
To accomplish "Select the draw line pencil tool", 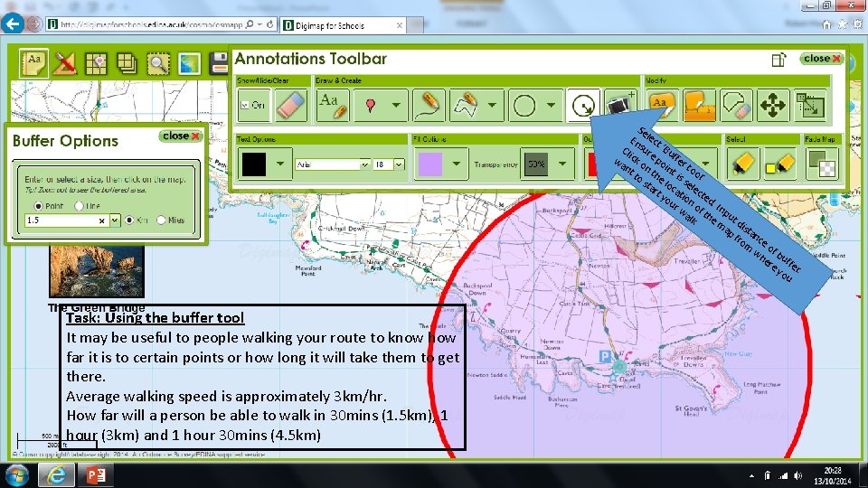I will 429,105.
